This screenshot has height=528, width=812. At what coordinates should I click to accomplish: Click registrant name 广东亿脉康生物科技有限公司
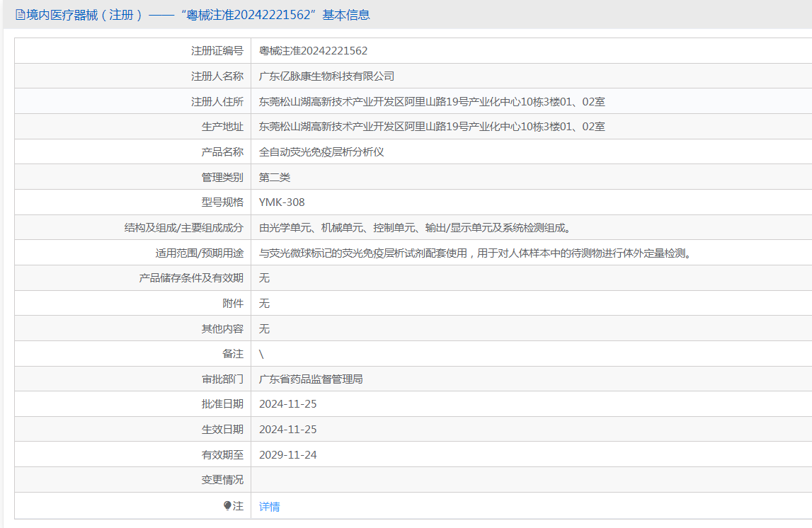tap(327, 76)
